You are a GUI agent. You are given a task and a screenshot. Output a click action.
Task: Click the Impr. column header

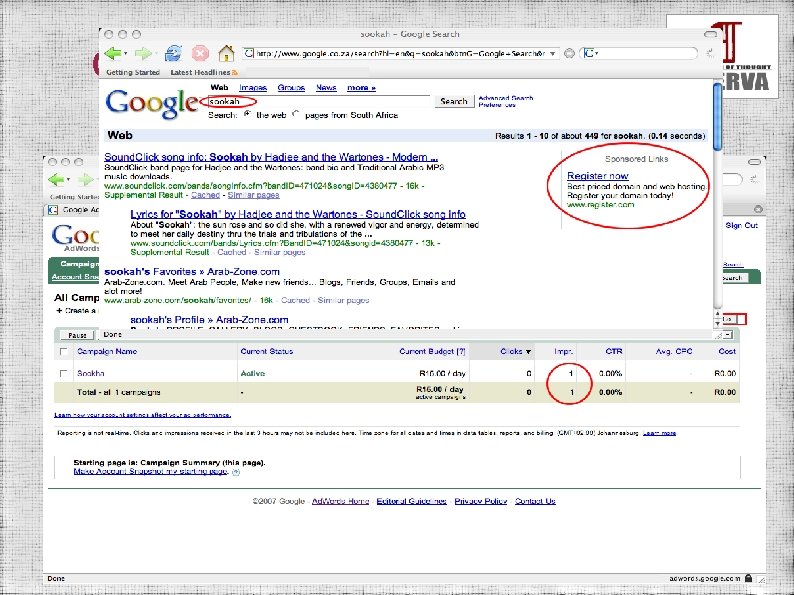tap(564, 351)
